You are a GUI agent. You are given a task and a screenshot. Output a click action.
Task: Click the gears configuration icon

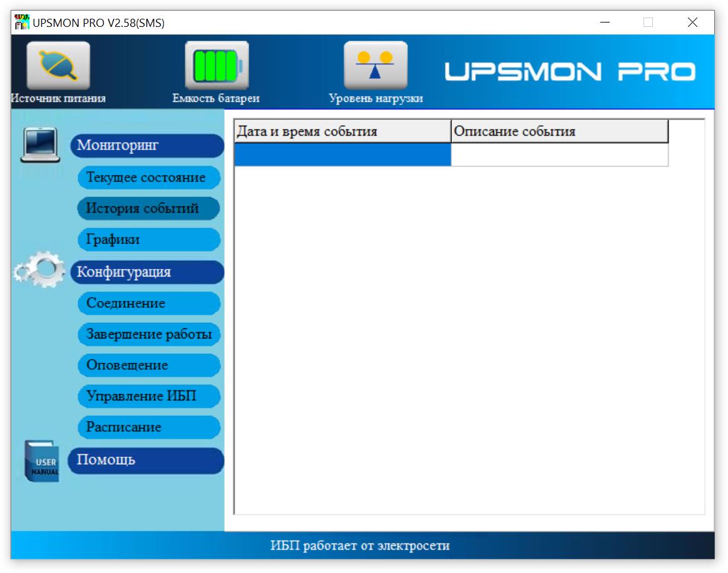click(x=39, y=270)
